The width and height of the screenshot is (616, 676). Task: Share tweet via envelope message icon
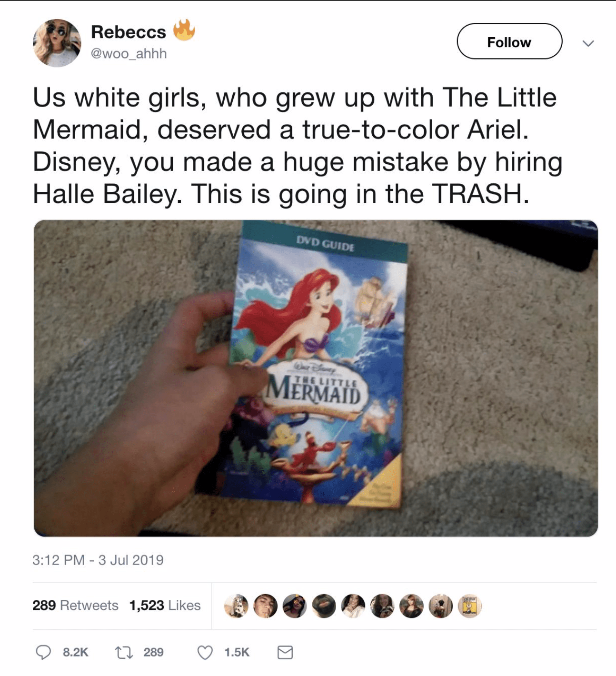click(285, 652)
